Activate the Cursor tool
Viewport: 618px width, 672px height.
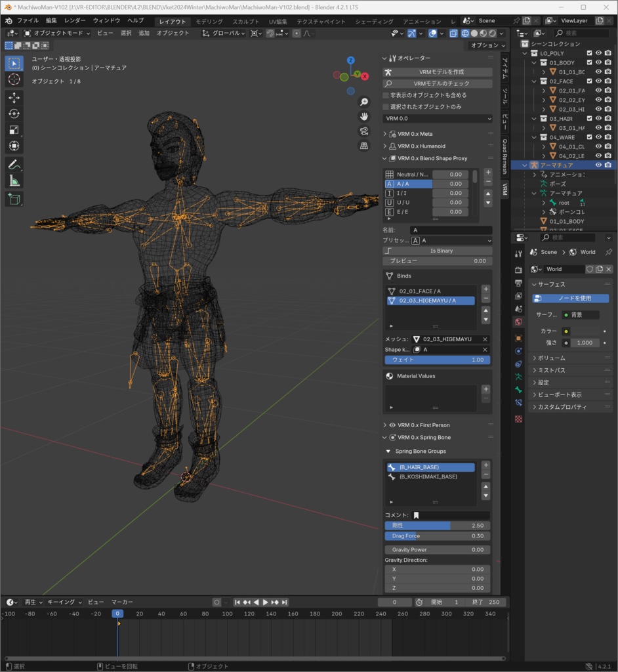click(14, 79)
